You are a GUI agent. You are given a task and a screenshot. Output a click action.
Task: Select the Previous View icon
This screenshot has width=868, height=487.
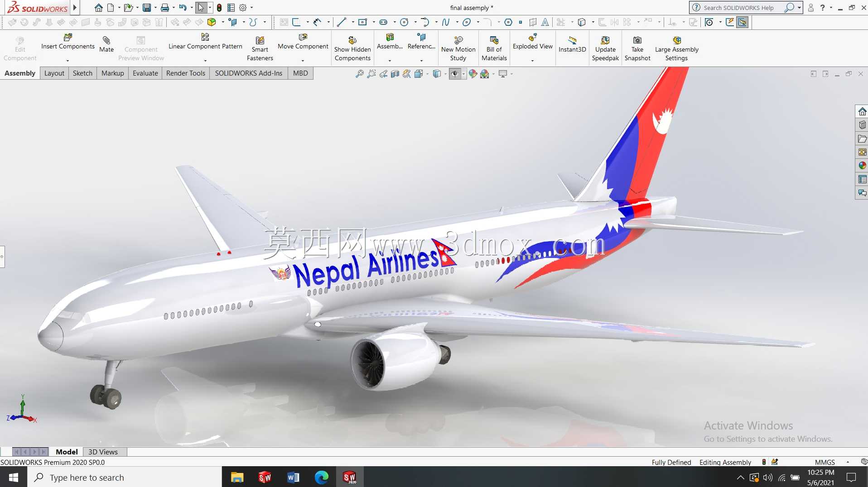tap(383, 74)
